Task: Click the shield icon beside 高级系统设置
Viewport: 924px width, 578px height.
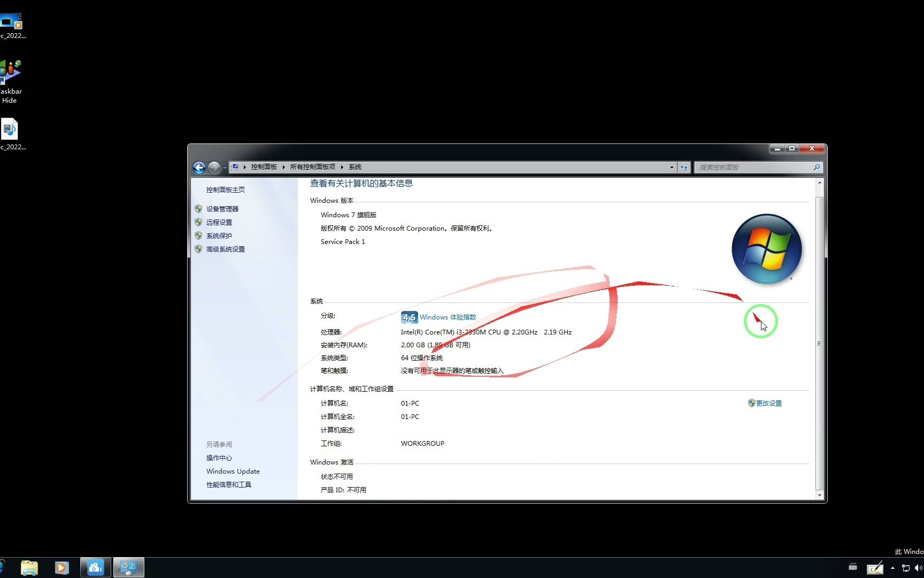Action: [198, 249]
